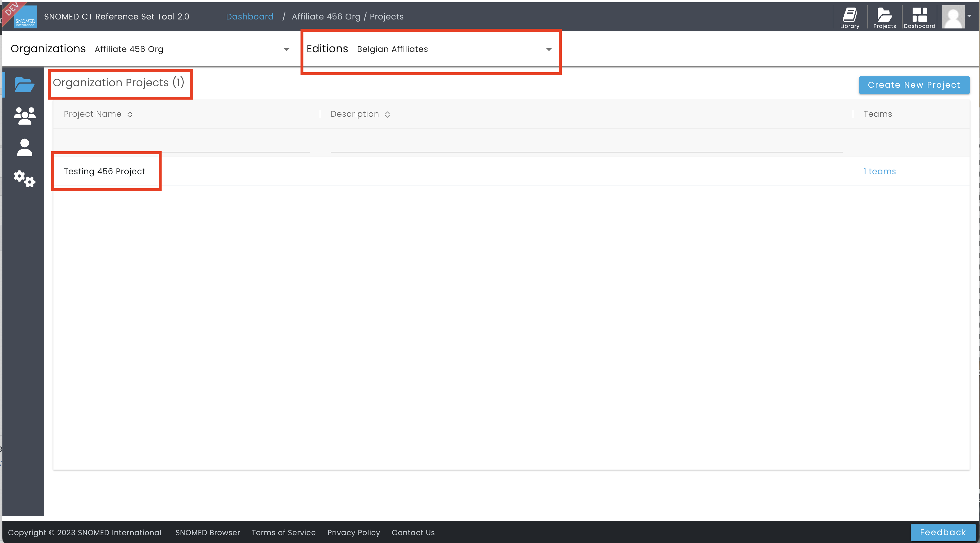The height and width of the screenshot is (543, 980).
Task: Click Affiliate 456 Org / Projects breadcrumb
Action: tap(348, 16)
